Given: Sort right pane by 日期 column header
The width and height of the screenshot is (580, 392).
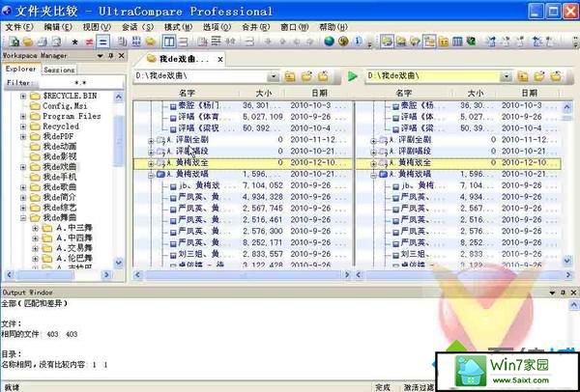Looking at the screenshot, I should (x=530, y=93).
